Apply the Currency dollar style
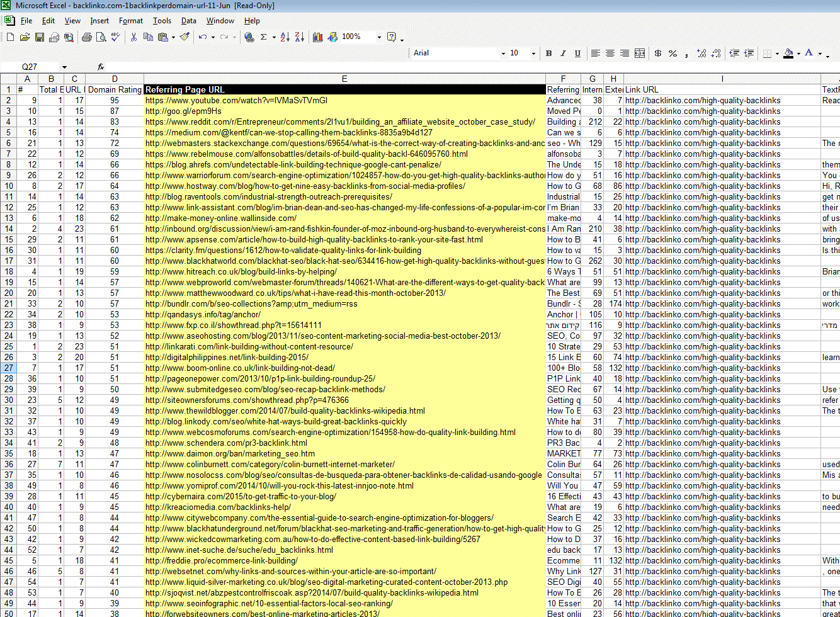This screenshot has width=840, height=617. (658, 54)
